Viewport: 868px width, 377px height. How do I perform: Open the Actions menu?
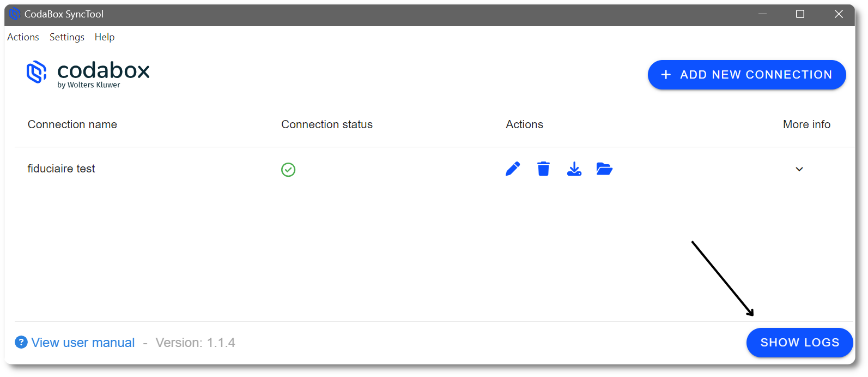point(23,37)
